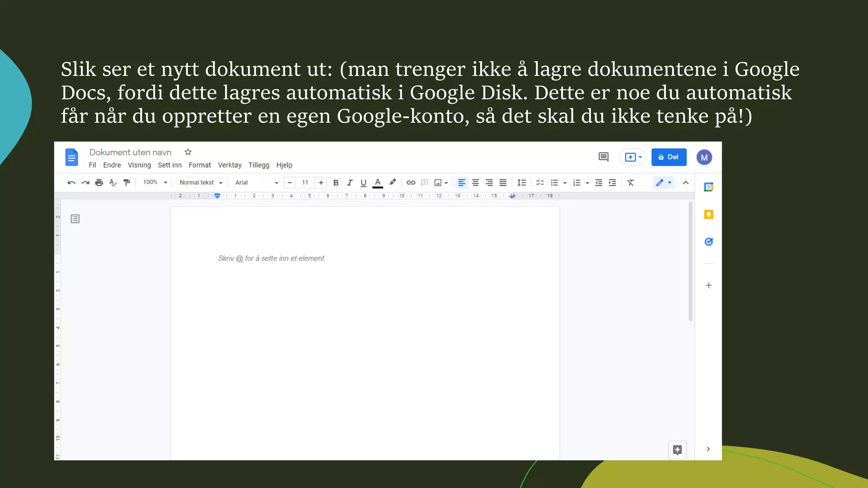Align text right

pos(489,183)
